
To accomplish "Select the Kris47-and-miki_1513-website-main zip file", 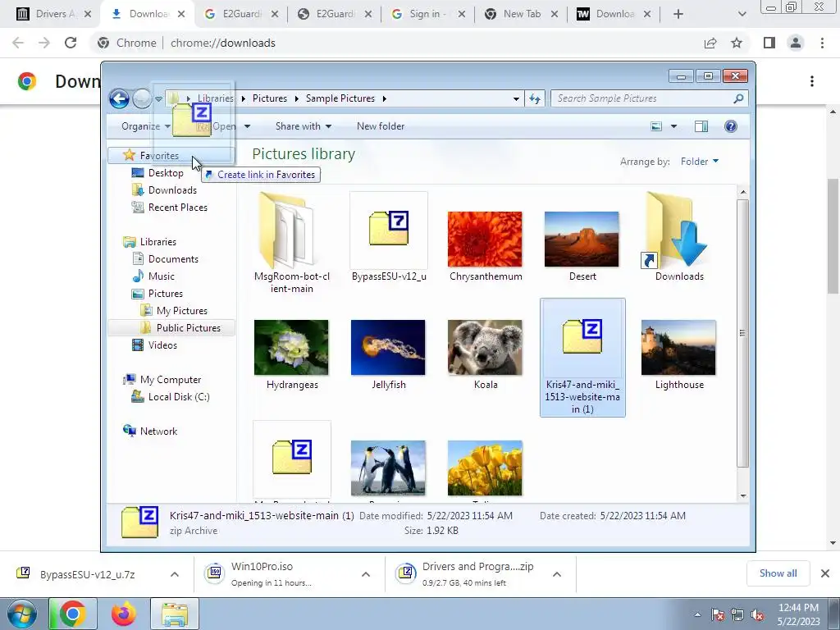I will (x=582, y=358).
